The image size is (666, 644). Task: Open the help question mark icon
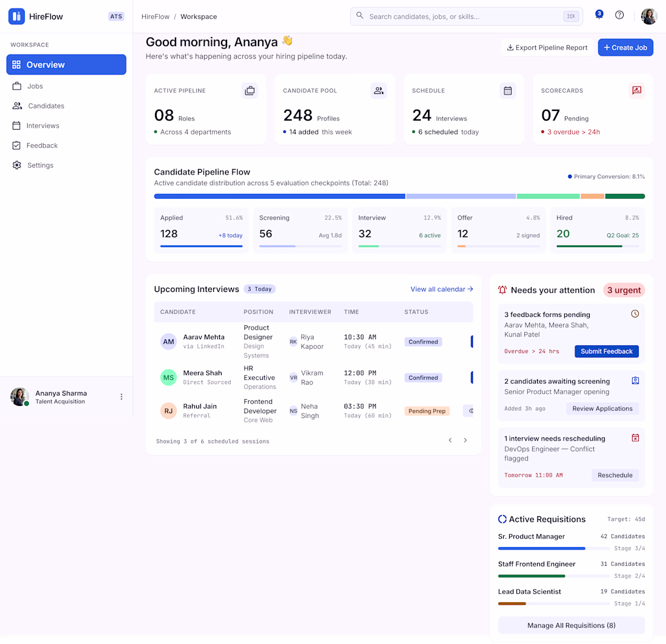pos(619,15)
